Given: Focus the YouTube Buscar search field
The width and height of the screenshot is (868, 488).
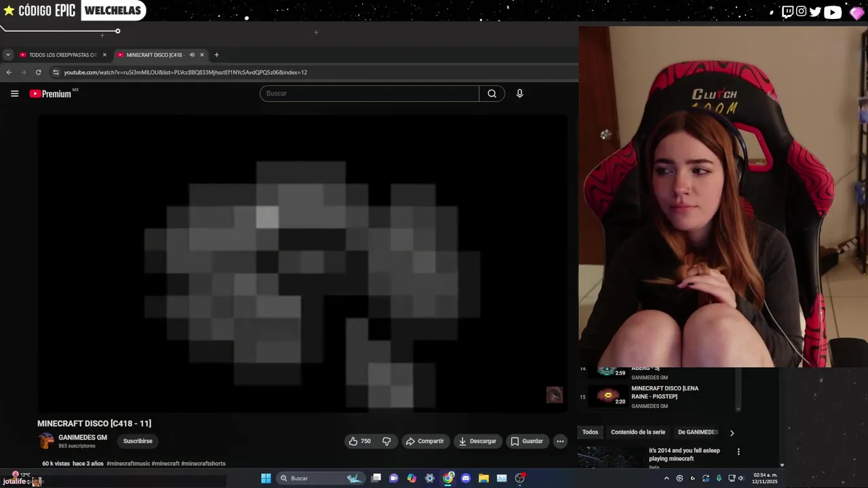Looking at the screenshot, I should point(370,94).
